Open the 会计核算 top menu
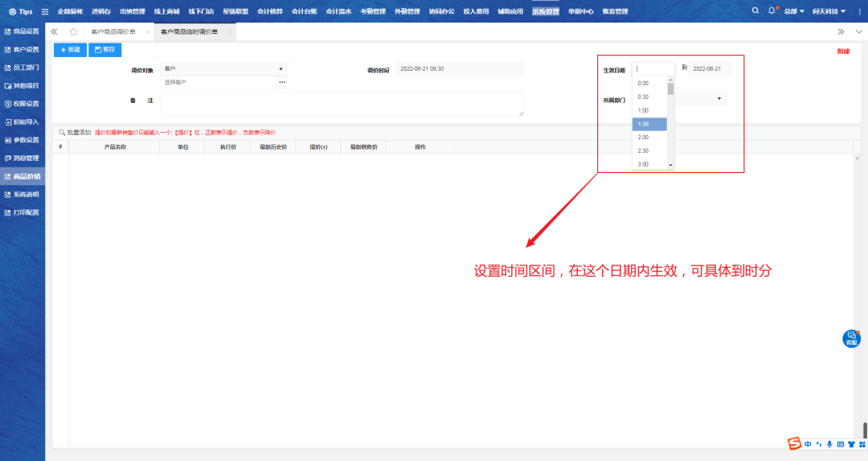Screen dimensions: 868x461 point(270,12)
